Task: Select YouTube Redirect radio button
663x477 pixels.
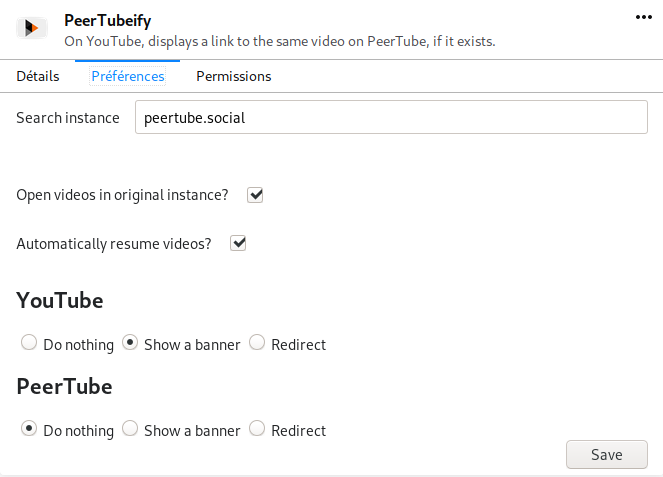Action: [x=257, y=343]
